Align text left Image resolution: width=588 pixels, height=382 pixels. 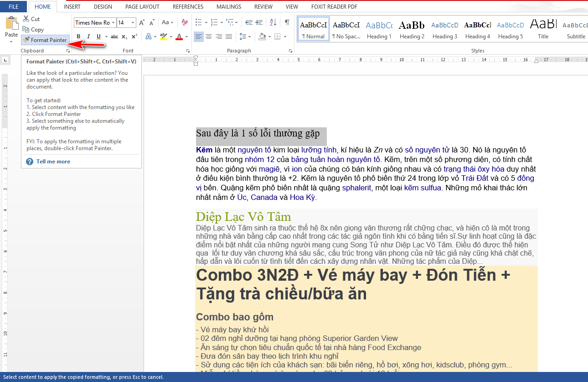199,37
